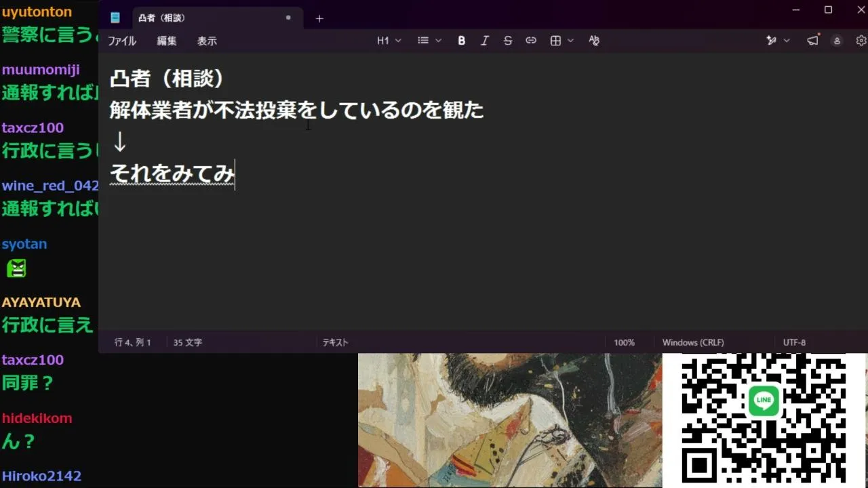The height and width of the screenshot is (488, 868).
Task: Click the unsaved dot on 凸者（相談） tab
Action: 288,18
